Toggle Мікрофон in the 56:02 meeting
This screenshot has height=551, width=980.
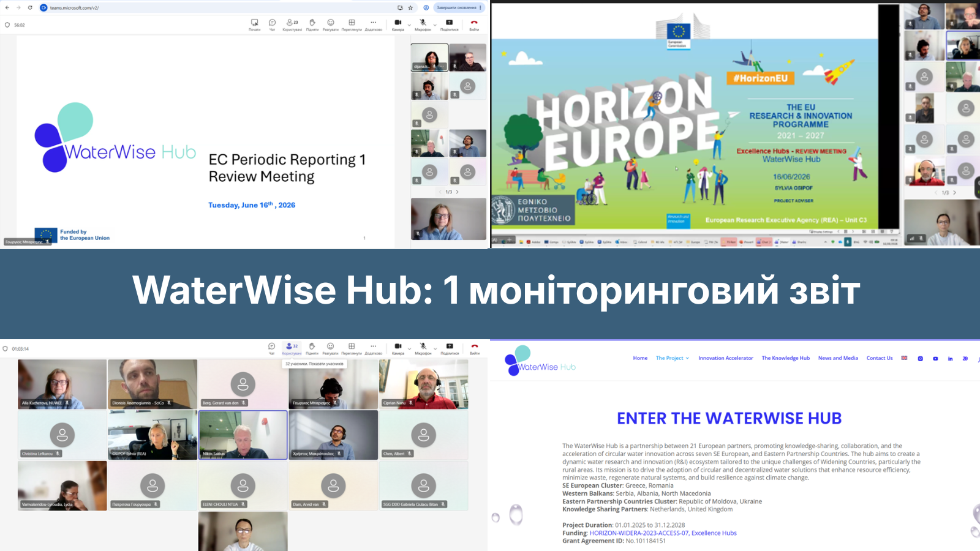click(x=423, y=24)
